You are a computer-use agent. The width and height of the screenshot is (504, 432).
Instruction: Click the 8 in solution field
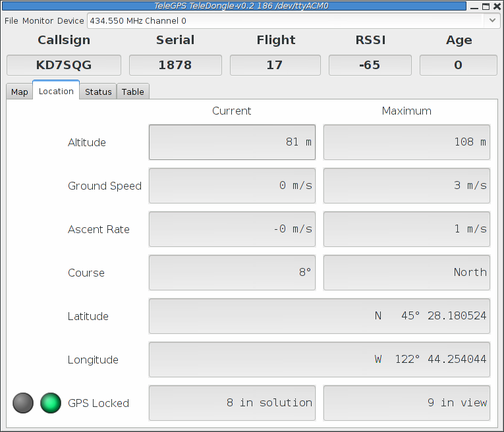point(232,403)
